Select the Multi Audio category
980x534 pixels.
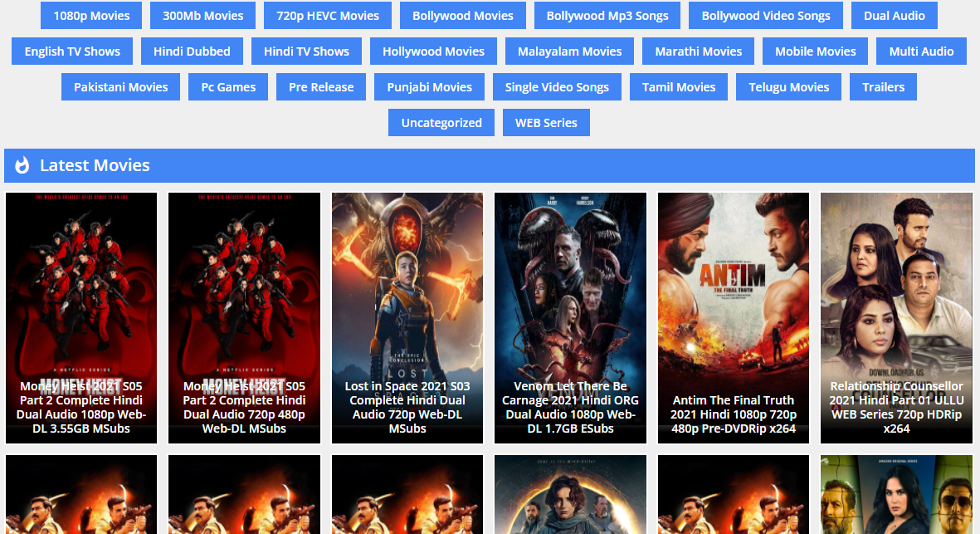[921, 51]
